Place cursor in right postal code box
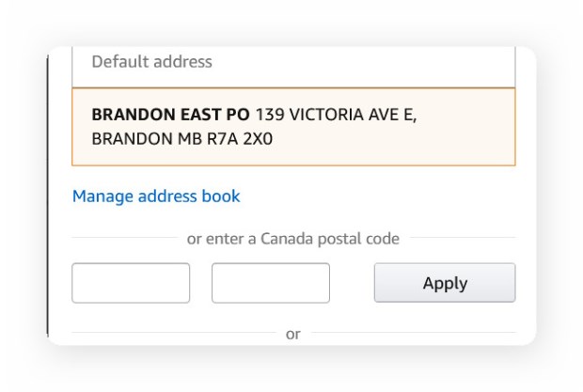The width and height of the screenshot is (583, 392). point(271,283)
